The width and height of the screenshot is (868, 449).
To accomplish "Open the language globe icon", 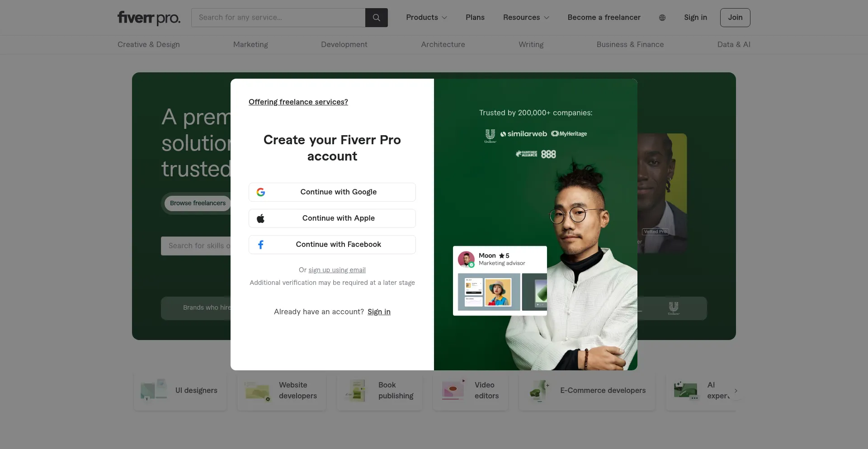I will click(x=662, y=18).
